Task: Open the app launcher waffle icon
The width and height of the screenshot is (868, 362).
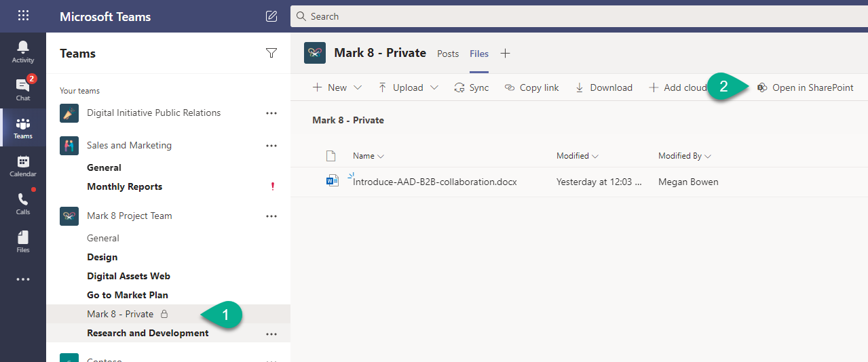Action: pyautogui.click(x=23, y=16)
